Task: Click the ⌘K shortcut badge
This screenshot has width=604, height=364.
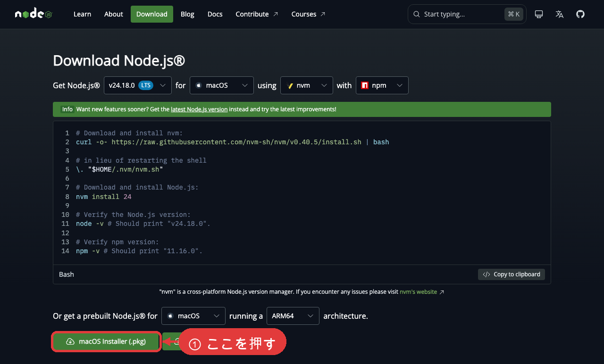Action: click(x=514, y=14)
